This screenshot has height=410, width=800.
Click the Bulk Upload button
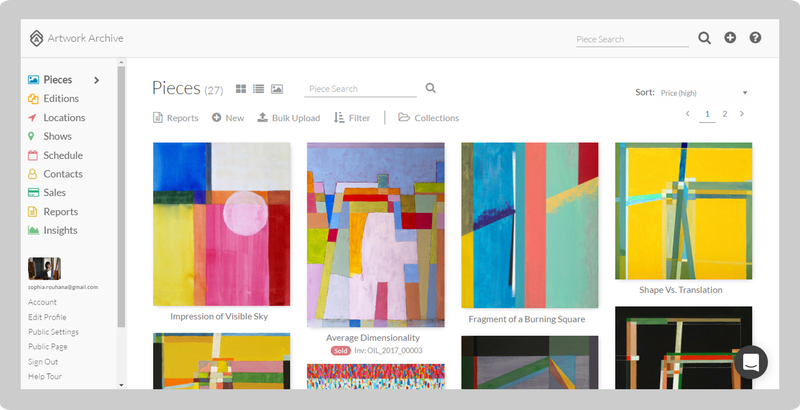(289, 118)
